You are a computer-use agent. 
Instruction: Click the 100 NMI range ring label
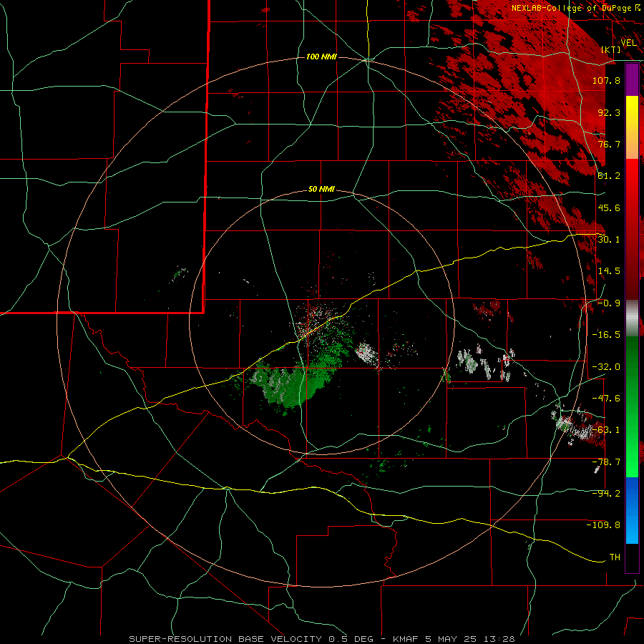pyautogui.click(x=321, y=57)
